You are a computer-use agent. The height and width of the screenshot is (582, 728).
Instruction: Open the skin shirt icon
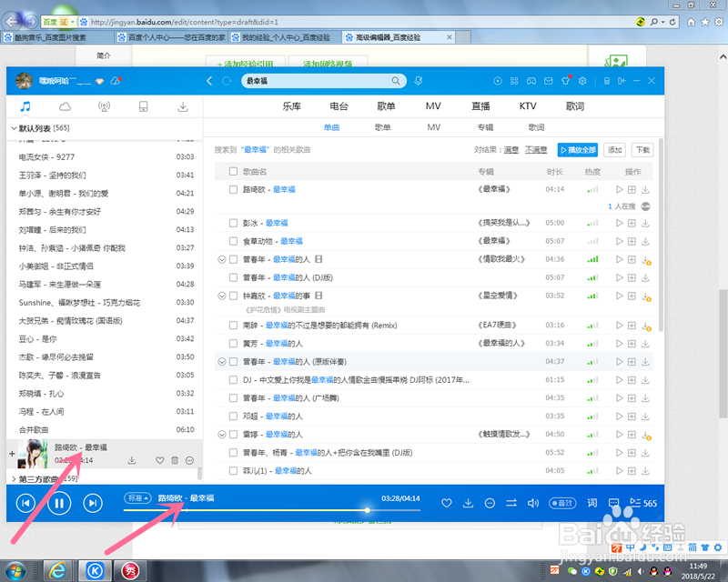565,81
